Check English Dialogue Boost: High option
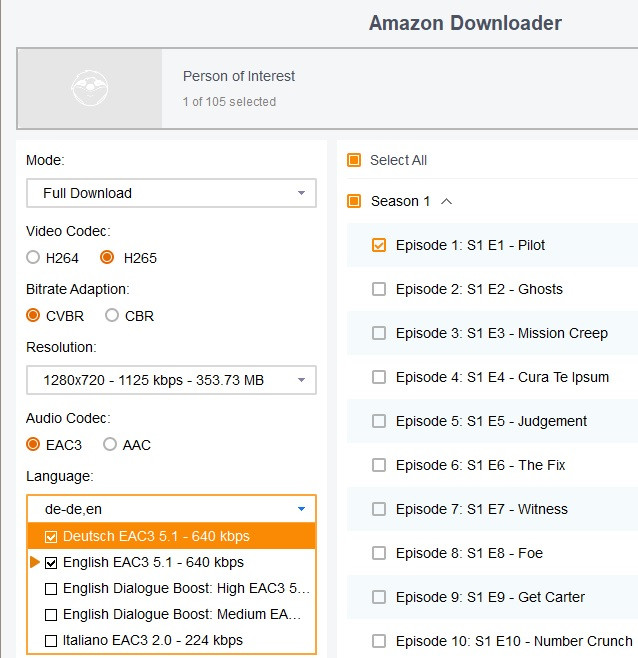Viewport: 638px width, 658px height. [x=52, y=588]
